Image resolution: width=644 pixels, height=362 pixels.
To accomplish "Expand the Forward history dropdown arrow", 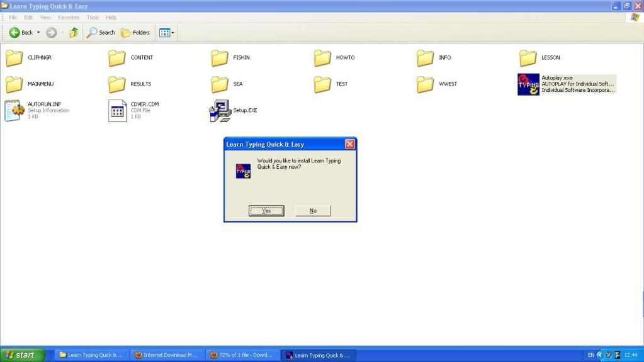I will [x=62, y=33].
